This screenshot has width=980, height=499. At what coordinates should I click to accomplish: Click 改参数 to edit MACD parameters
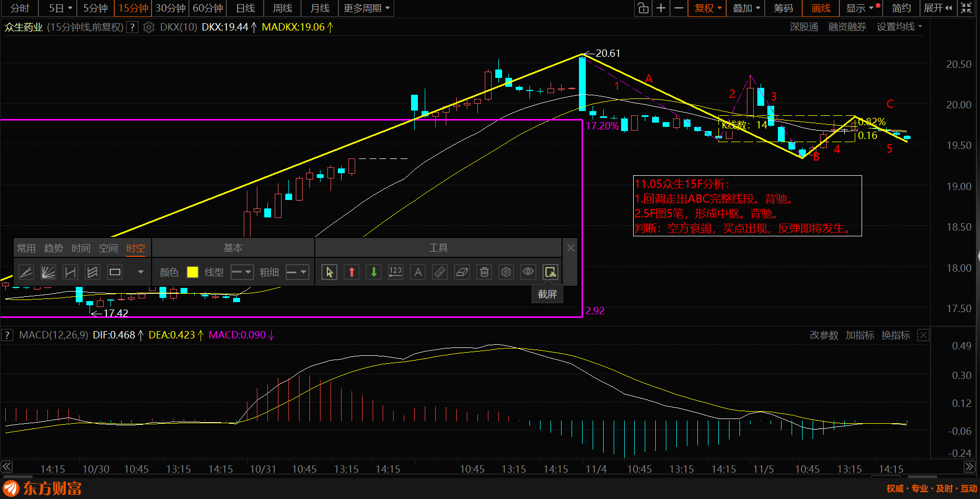point(824,335)
